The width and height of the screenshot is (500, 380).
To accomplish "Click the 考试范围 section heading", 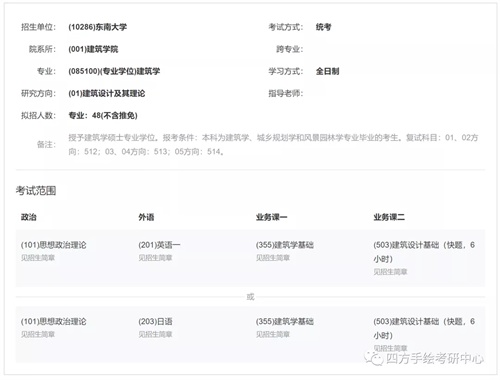I will 36,191.
